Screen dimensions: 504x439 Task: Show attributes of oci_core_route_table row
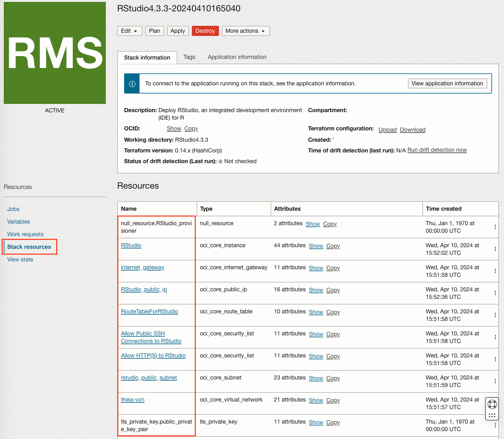click(x=316, y=312)
